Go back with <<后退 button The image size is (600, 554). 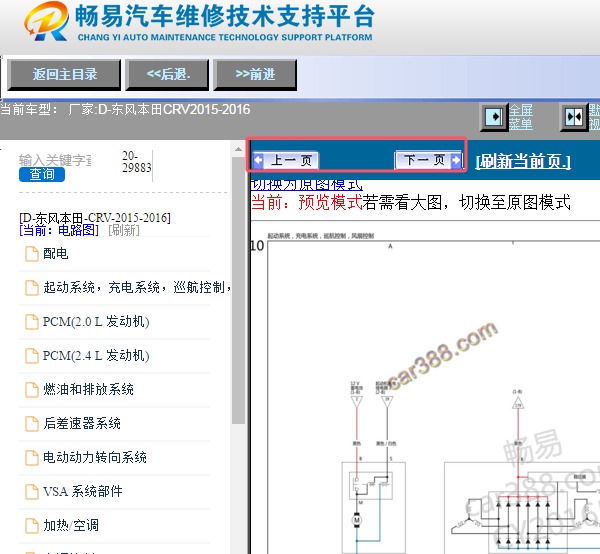click(167, 75)
